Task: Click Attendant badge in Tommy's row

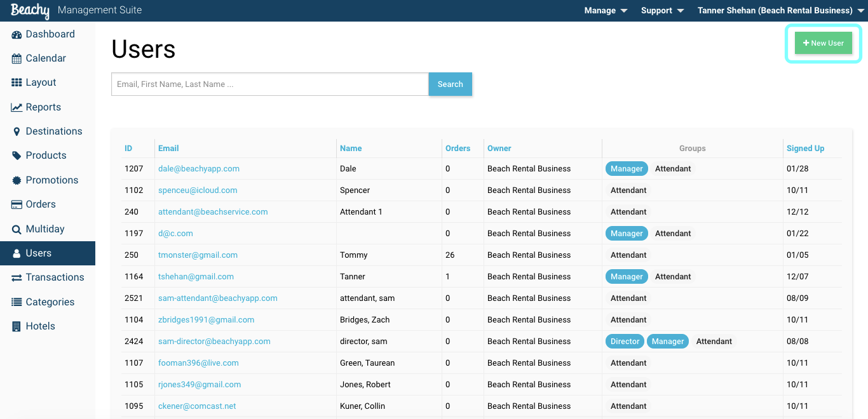Action: (x=628, y=255)
